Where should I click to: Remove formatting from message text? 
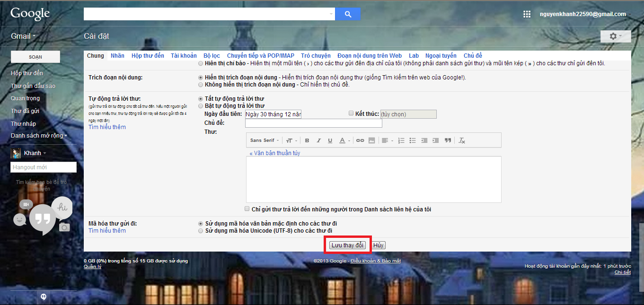click(x=462, y=140)
